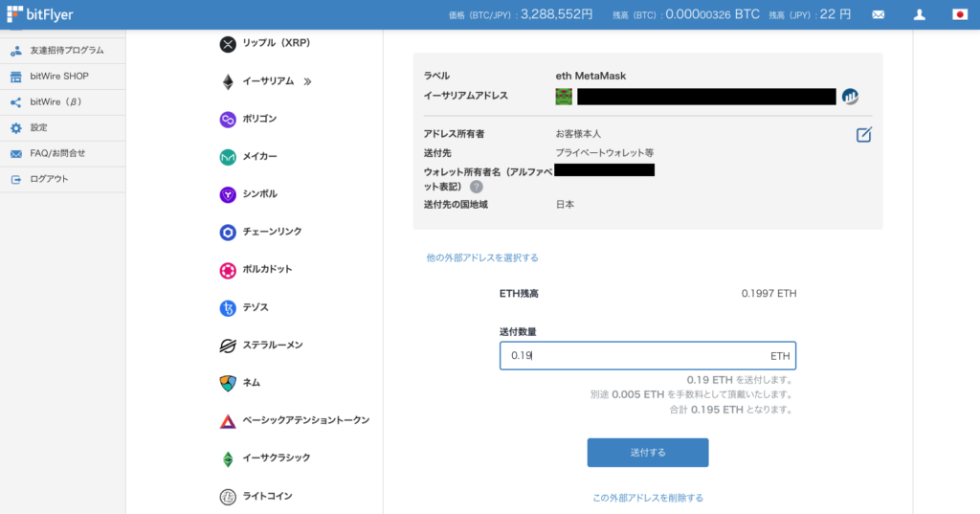Click the ETH残高 value 0.1997 ETH
The width and height of the screenshot is (980, 514).
tap(768, 293)
